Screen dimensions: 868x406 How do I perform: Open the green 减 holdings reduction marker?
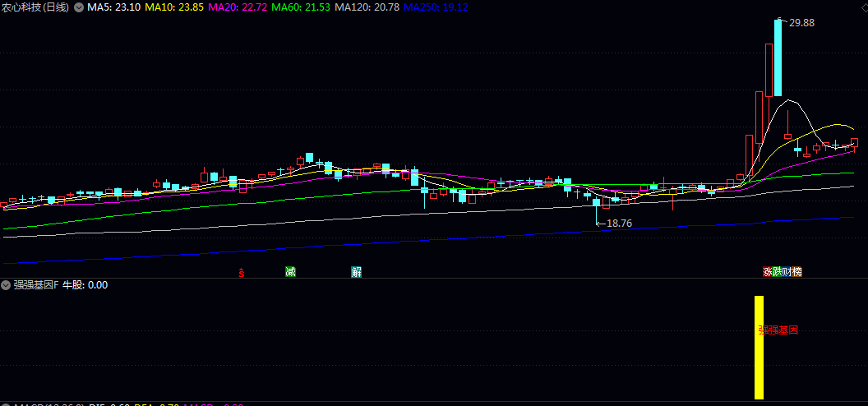(x=290, y=271)
